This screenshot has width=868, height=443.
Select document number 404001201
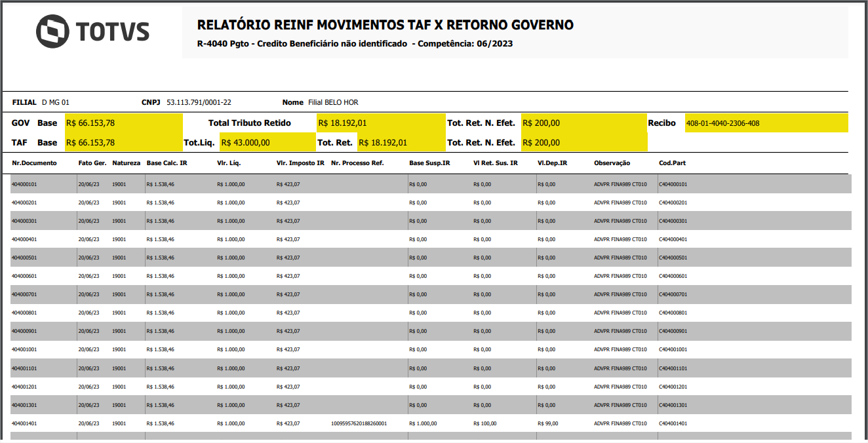(x=24, y=387)
